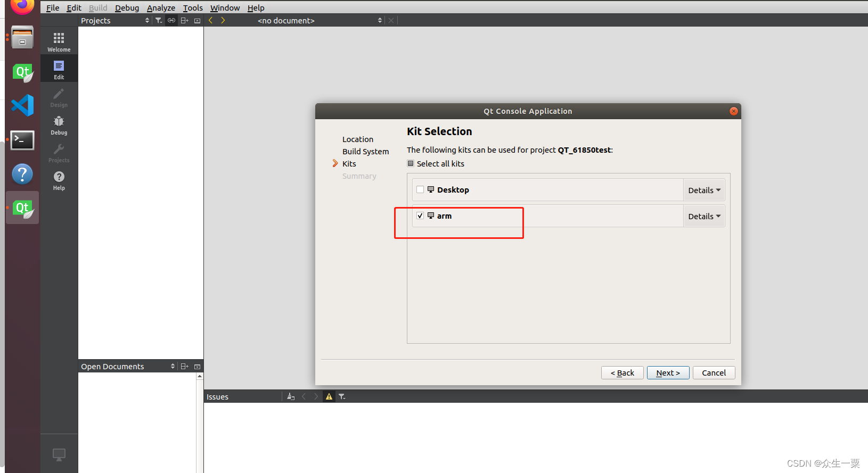
Task: Open the Debug menu in menu bar
Action: pyautogui.click(x=127, y=7)
